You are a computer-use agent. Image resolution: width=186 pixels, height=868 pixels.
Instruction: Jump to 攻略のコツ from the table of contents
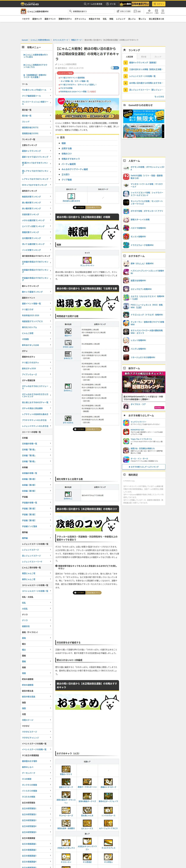(66, 154)
